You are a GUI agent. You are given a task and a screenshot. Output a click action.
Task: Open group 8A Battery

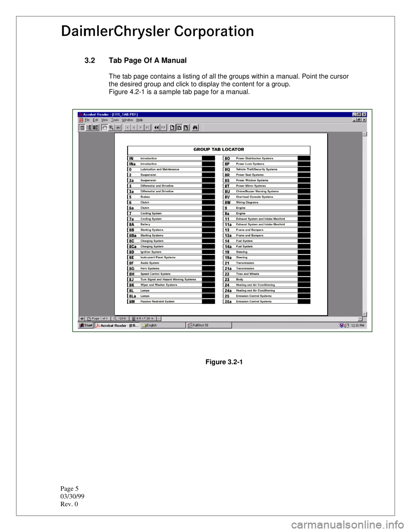pos(171,224)
